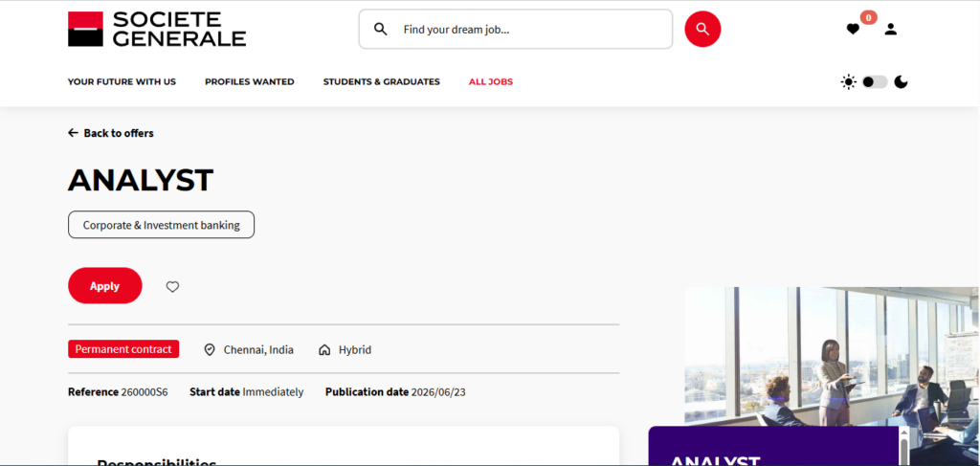The width and height of the screenshot is (980, 466).
Task: Open 'Profiles Wanted' menu
Action: [x=250, y=82]
